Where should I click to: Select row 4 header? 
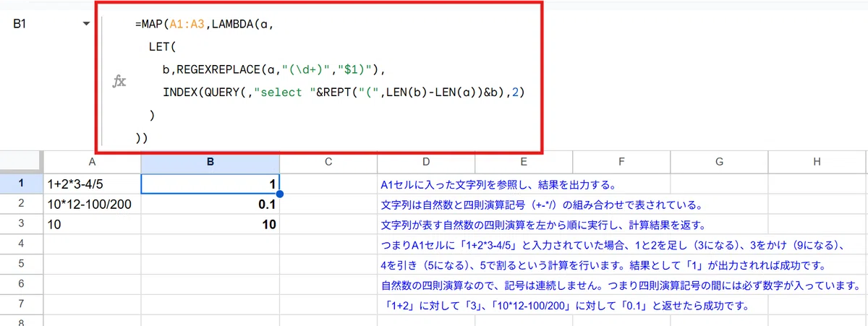point(21,245)
